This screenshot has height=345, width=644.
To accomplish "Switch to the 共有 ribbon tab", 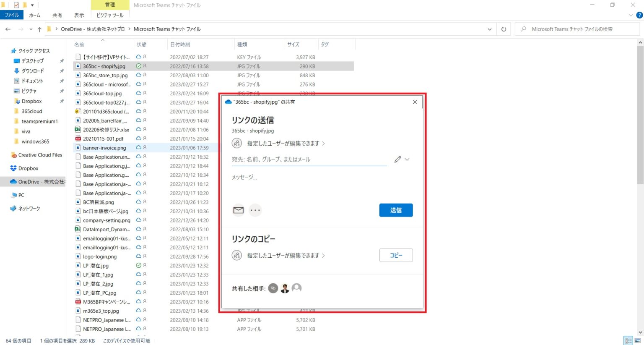I will click(57, 15).
